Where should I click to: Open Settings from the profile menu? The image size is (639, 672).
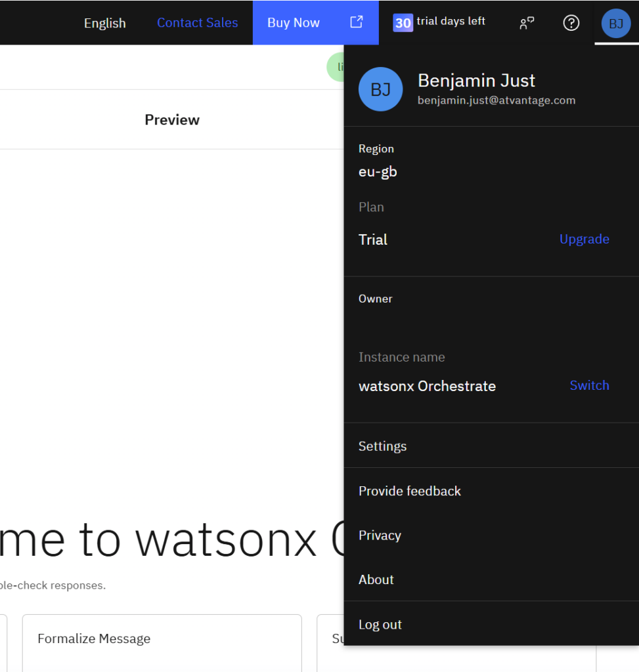point(382,446)
